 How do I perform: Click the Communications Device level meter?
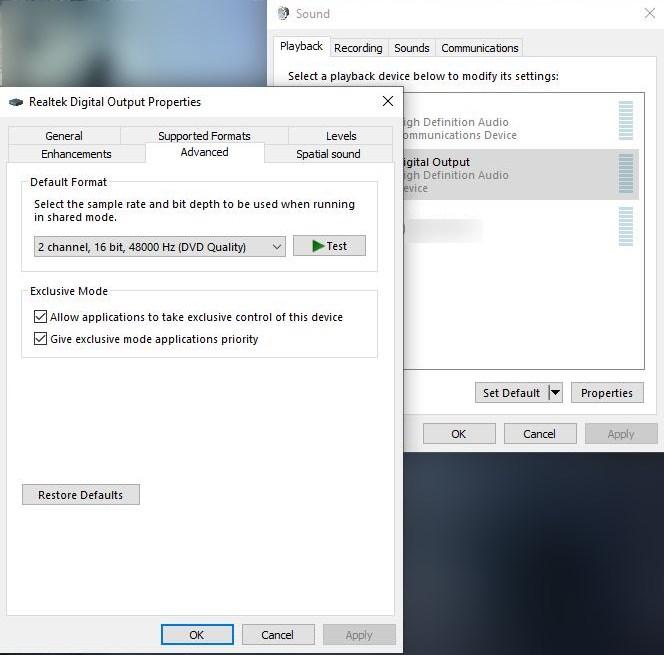point(626,121)
